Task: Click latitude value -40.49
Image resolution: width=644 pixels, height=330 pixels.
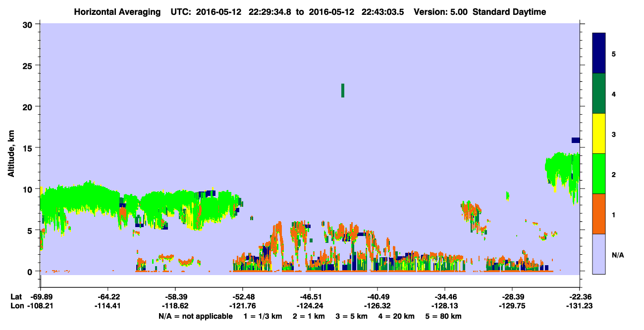Action: [377, 297]
